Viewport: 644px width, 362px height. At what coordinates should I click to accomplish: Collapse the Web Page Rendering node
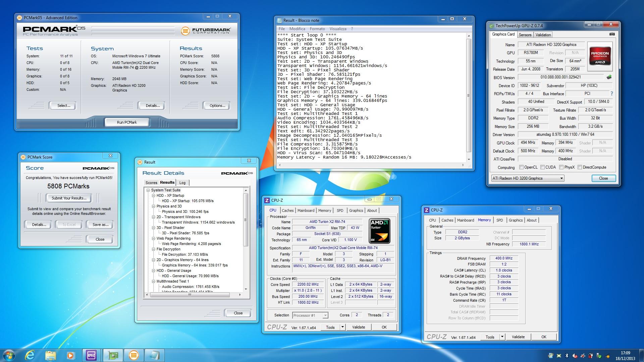(x=153, y=238)
